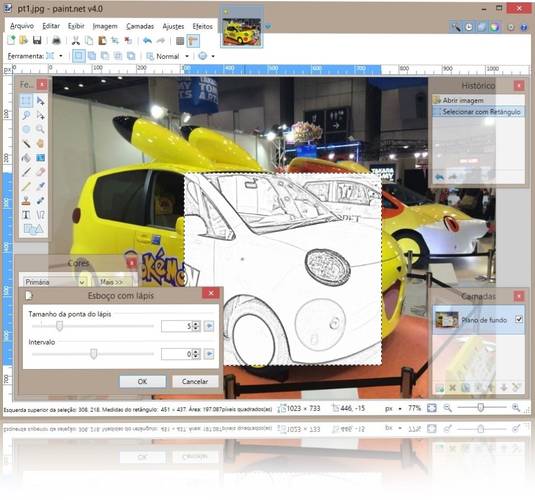Click the zoom slider in status bar
Screen dimensions: 535x500
click(481, 408)
